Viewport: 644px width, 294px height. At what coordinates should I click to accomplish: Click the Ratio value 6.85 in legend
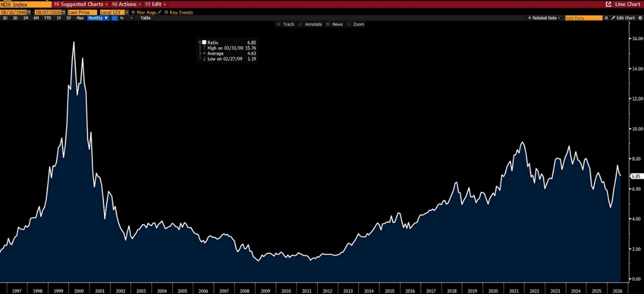[x=252, y=42]
